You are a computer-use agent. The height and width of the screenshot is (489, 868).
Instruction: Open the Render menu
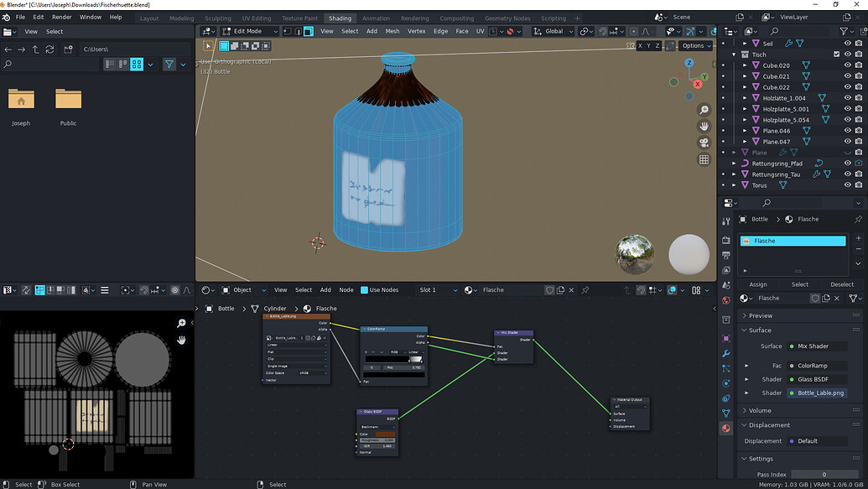click(61, 17)
